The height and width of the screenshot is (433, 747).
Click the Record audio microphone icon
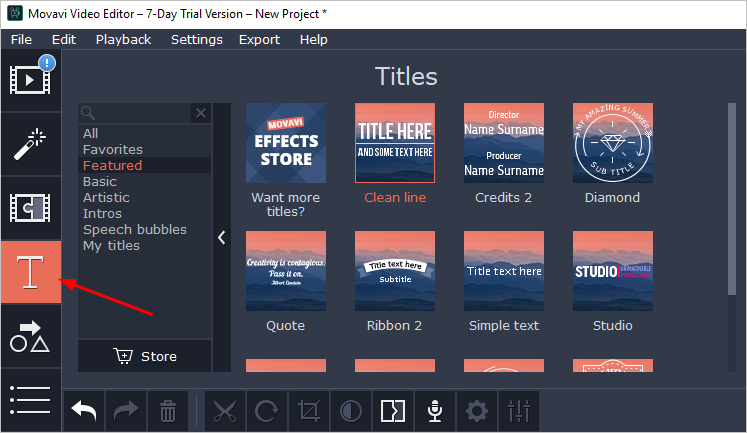point(435,411)
